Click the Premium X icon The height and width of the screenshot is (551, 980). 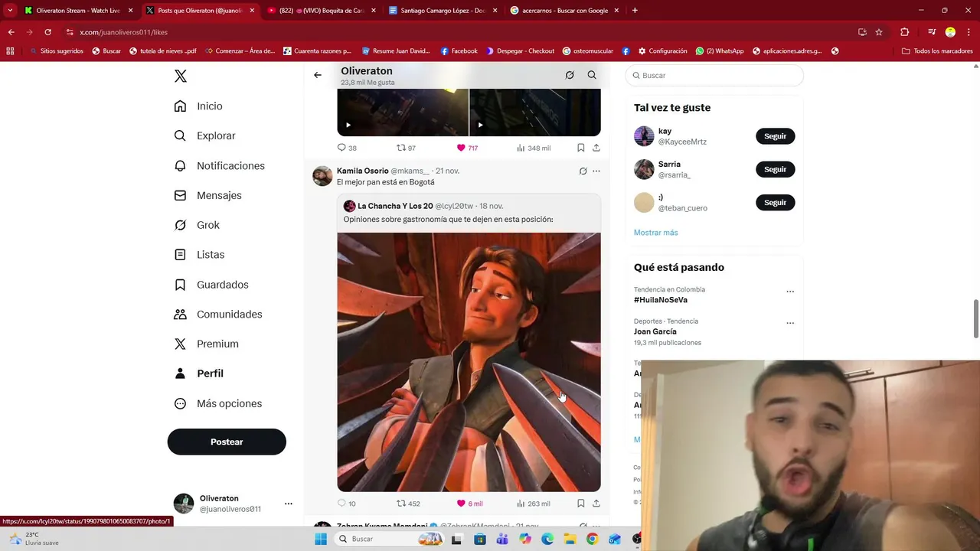coord(180,344)
